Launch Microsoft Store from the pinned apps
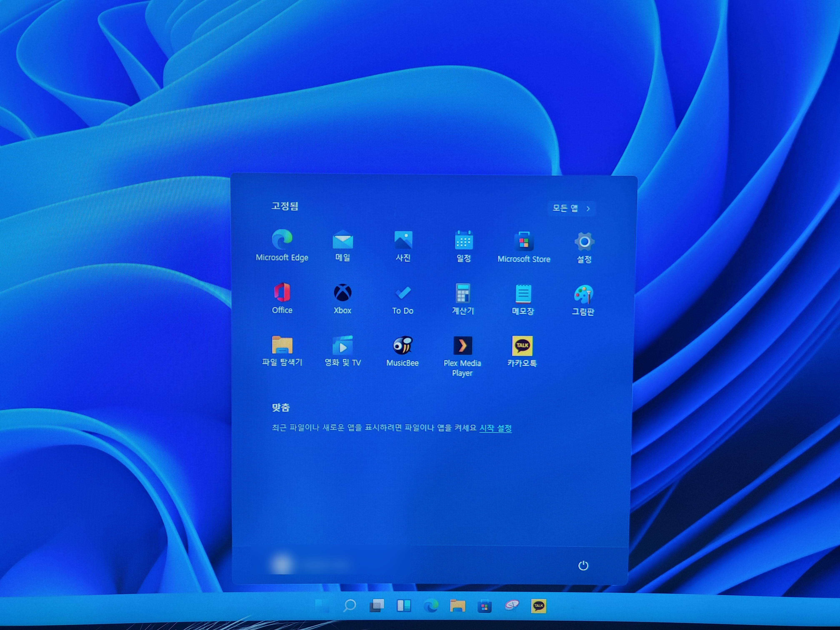Image resolution: width=840 pixels, height=630 pixels. 524,247
